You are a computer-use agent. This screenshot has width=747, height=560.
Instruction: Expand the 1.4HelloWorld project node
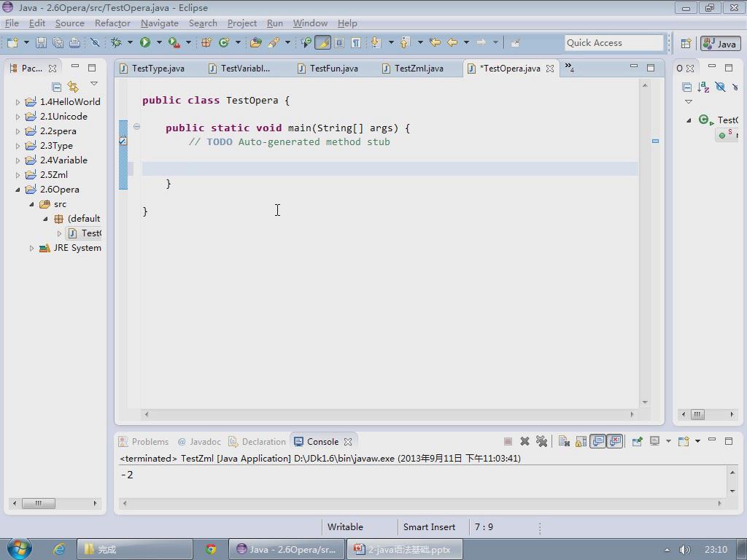[18, 102]
